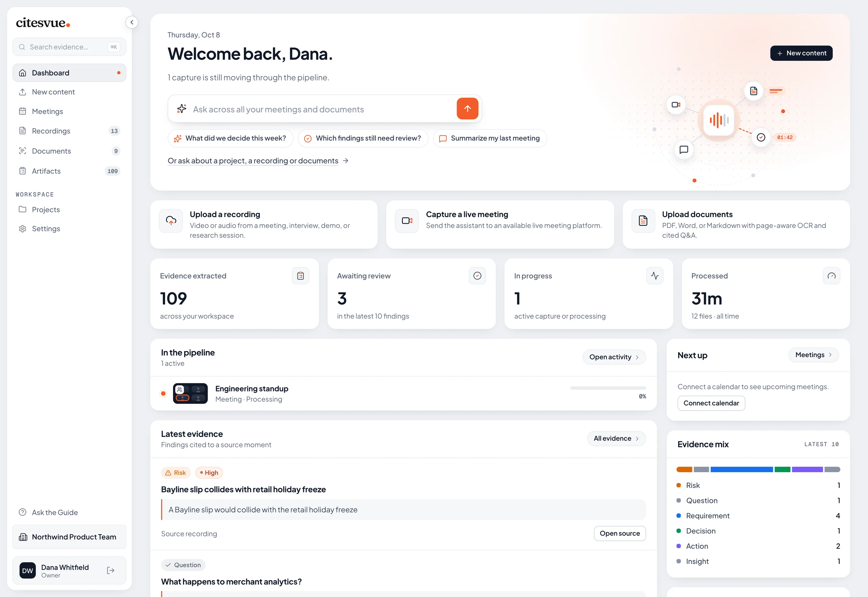Click the sign-out icon next to Dana Whitfield
The height and width of the screenshot is (597, 868).
click(x=111, y=570)
